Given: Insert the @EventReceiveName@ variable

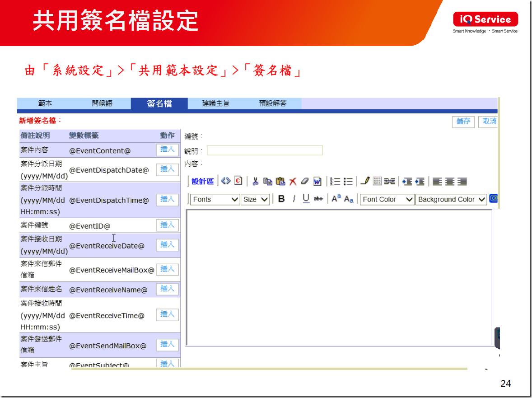Looking at the screenshot, I should [x=167, y=289].
